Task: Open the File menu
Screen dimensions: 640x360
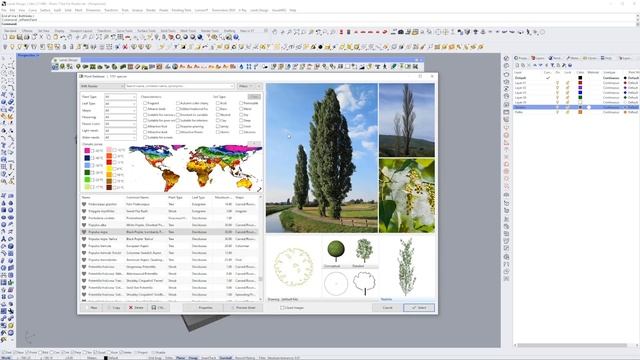Action: (4, 10)
